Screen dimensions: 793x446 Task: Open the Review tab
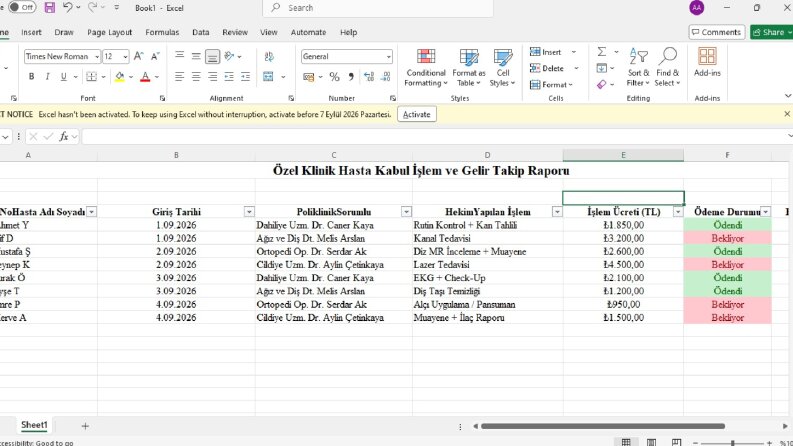[235, 32]
